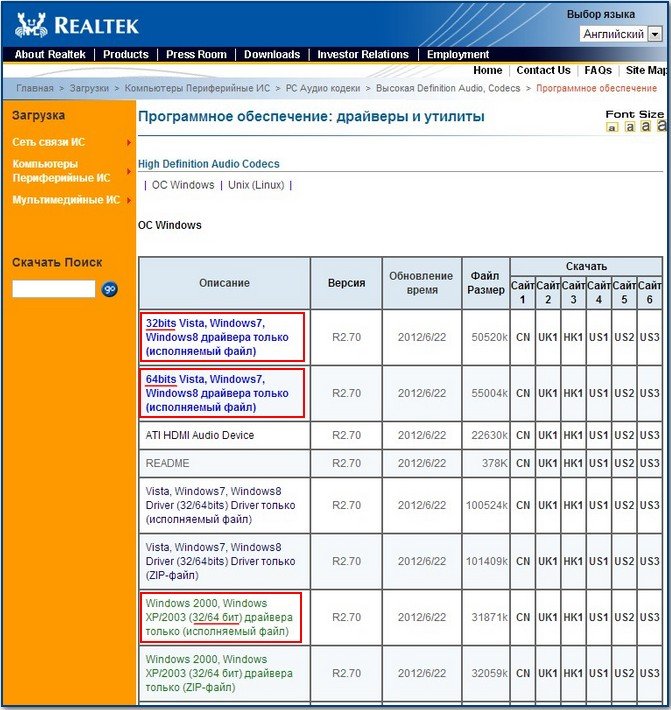Download 101409k ZIP driver from US3
This screenshot has width=671, height=710.
coord(650,561)
